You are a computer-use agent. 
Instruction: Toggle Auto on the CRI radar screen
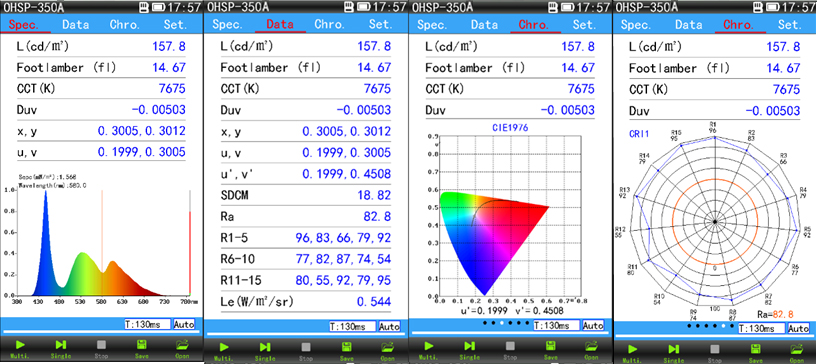(798, 329)
